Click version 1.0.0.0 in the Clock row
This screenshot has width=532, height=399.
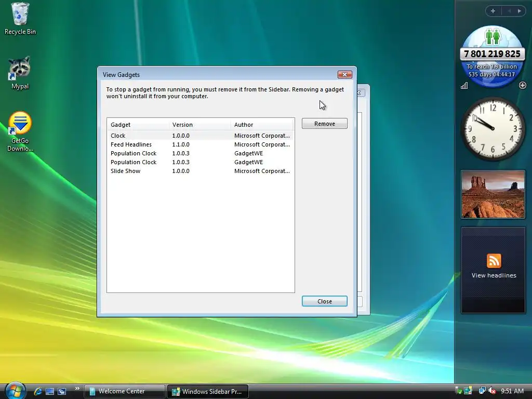pyautogui.click(x=180, y=136)
